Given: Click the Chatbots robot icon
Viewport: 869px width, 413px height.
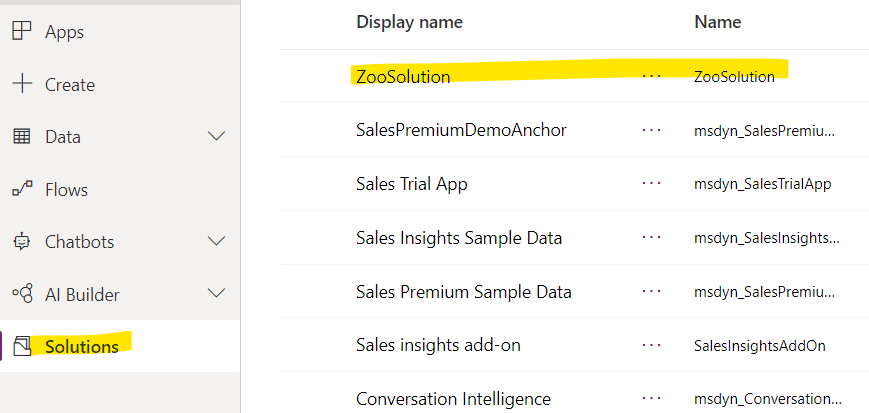Looking at the screenshot, I should [22, 242].
